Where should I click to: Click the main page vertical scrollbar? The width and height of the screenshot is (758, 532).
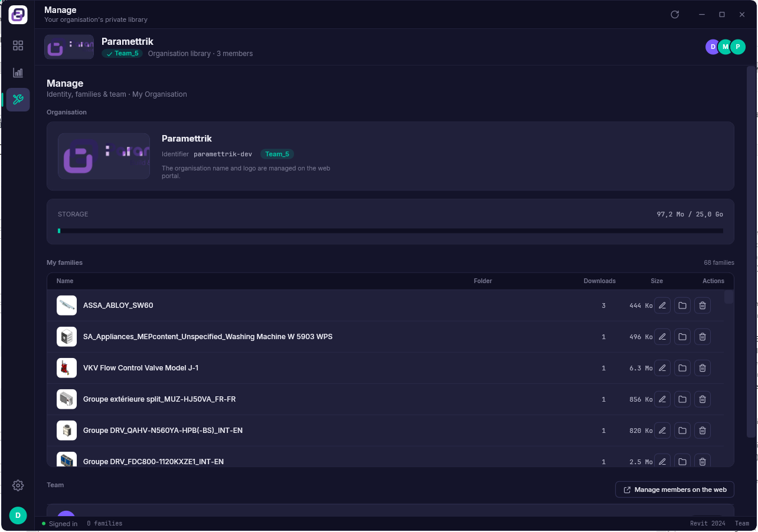point(752,252)
